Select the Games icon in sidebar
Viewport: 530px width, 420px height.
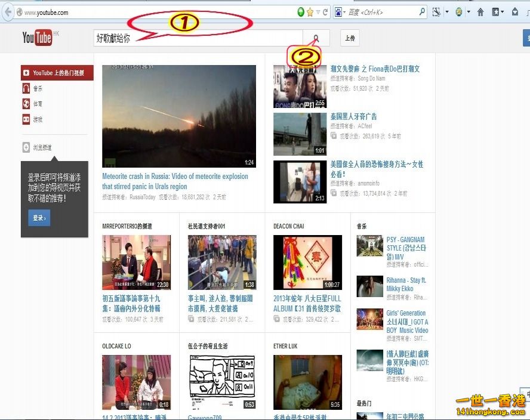tap(26, 119)
